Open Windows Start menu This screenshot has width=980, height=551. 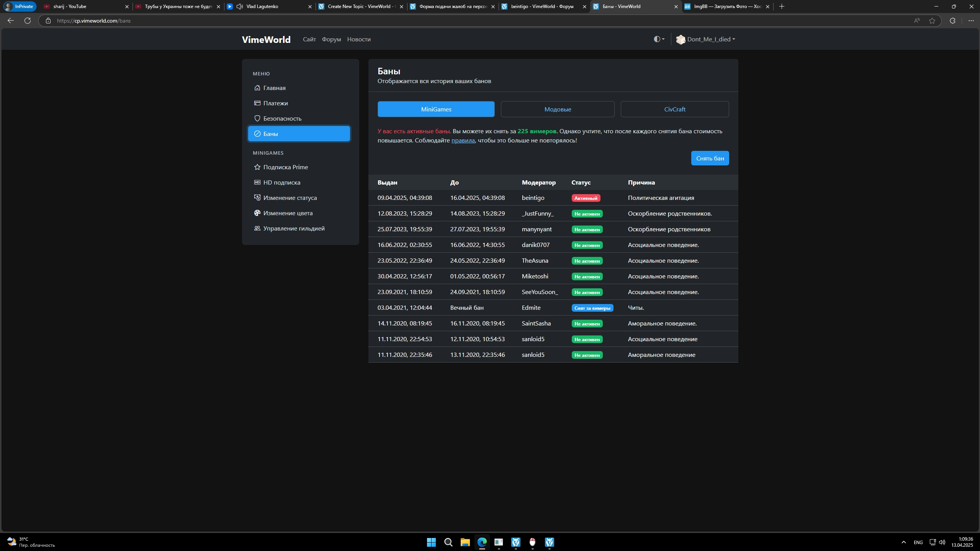tap(431, 542)
